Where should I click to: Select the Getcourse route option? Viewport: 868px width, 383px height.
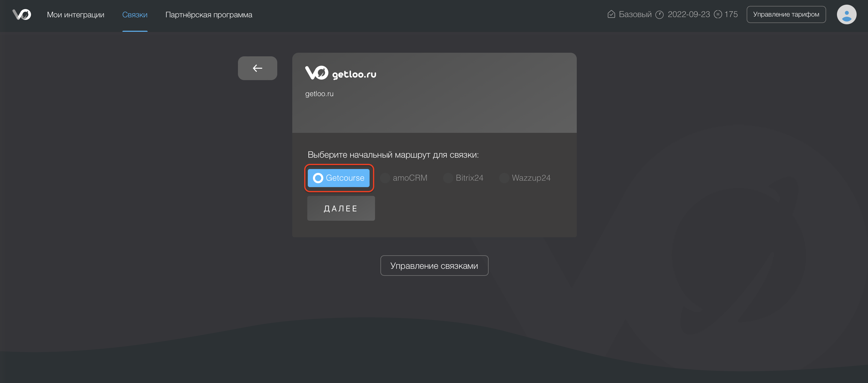[339, 178]
